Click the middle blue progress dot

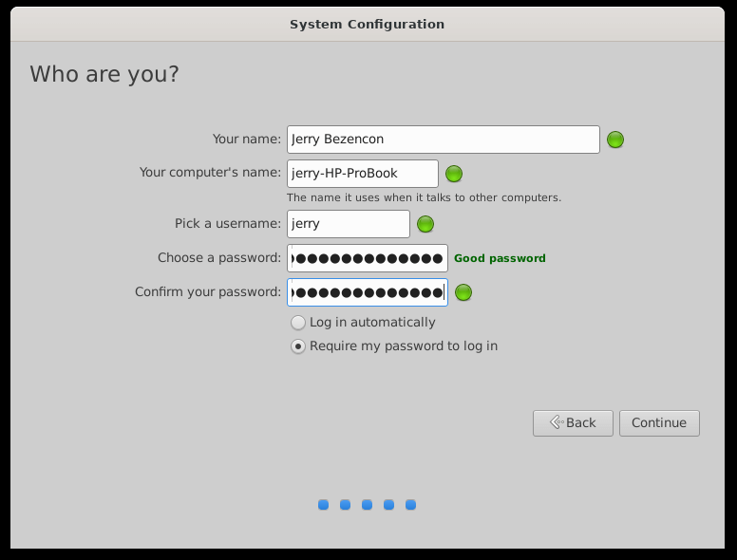[x=367, y=505]
